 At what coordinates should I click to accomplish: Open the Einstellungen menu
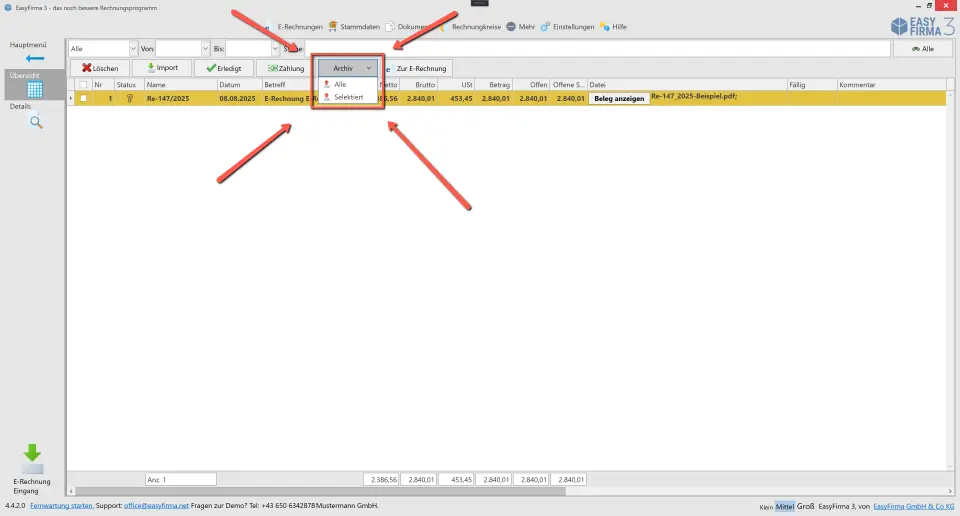click(573, 27)
